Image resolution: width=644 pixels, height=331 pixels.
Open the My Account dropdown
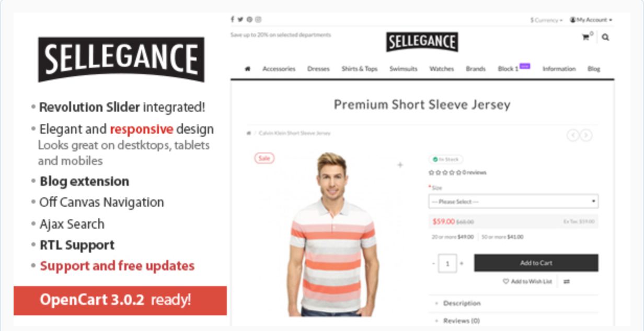pyautogui.click(x=591, y=20)
